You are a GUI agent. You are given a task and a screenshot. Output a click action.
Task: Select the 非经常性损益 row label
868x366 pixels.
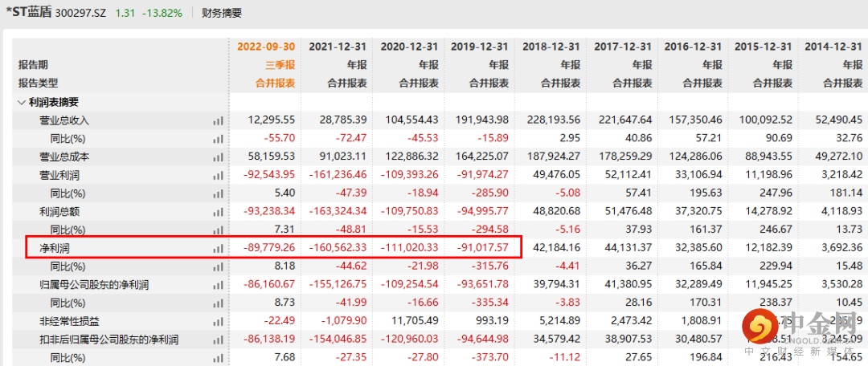68,321
